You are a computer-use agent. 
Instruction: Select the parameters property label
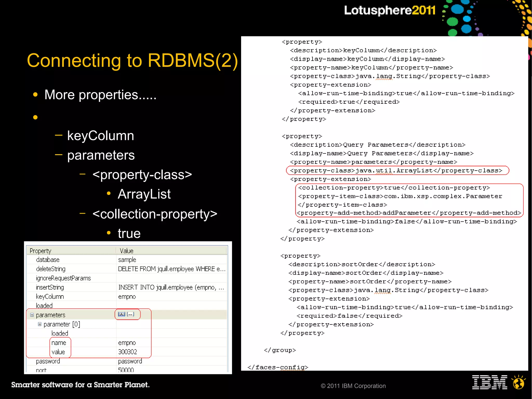pos(51,315)
